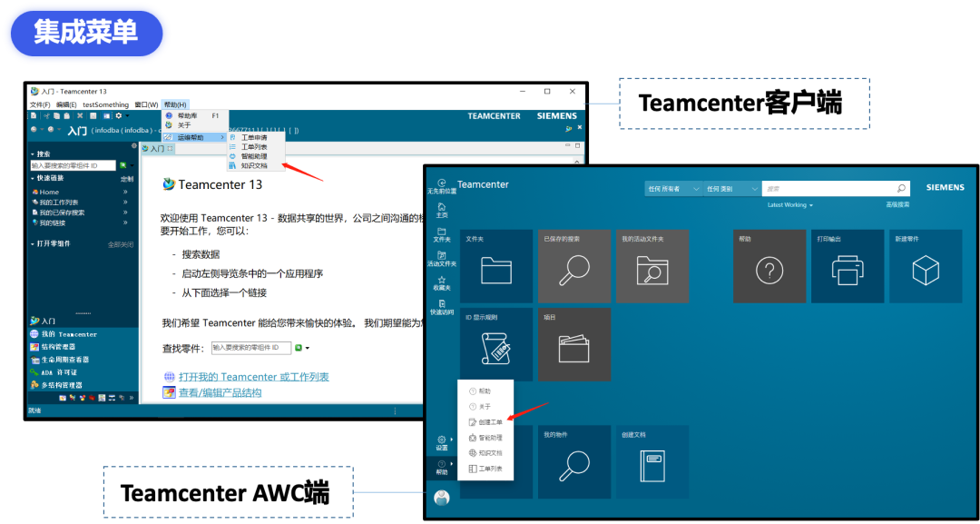Open the 已保存的搜索 tile
Viewport: 980px width, 524px height.
coord(574,265)
